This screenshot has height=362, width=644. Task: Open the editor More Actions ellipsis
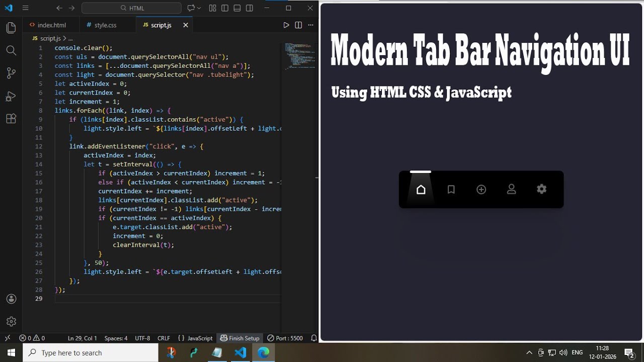tap(310, 25)
